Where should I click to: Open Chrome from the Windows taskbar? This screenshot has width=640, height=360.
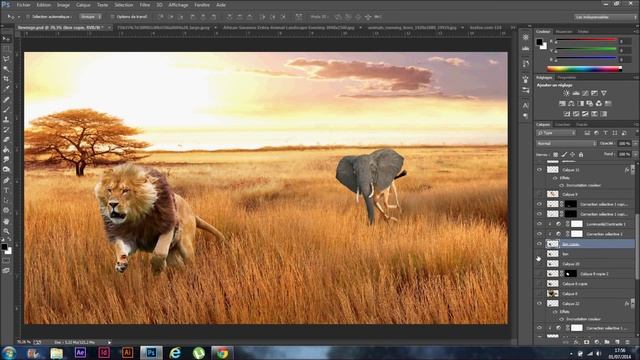[222, 353]
